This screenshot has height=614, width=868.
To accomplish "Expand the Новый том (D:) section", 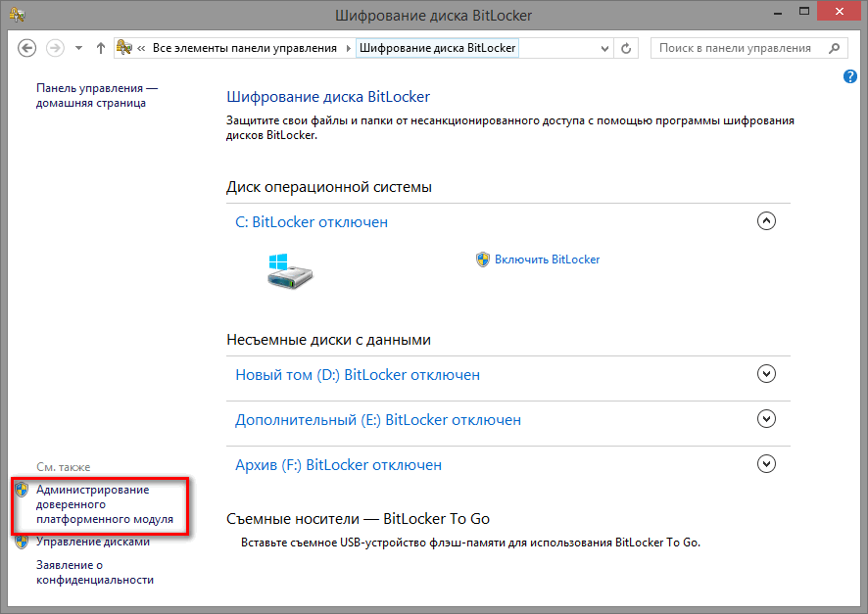I will click(x=767, y=373).
